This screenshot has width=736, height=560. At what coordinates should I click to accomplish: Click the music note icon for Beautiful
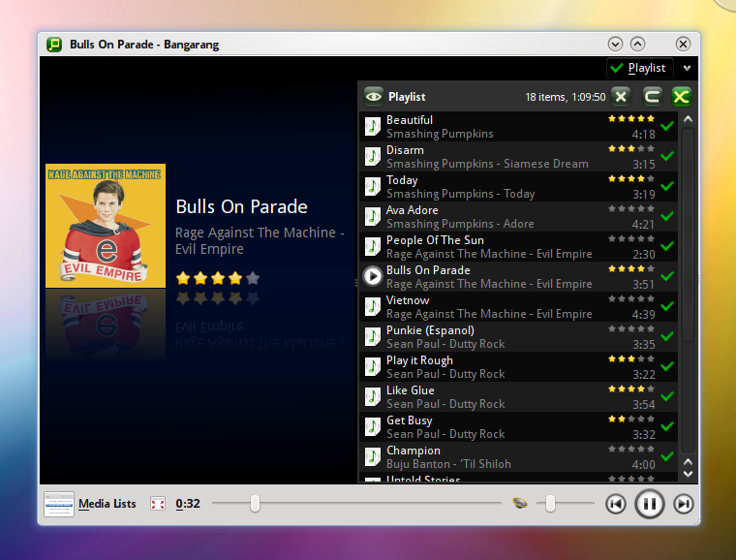373,126
